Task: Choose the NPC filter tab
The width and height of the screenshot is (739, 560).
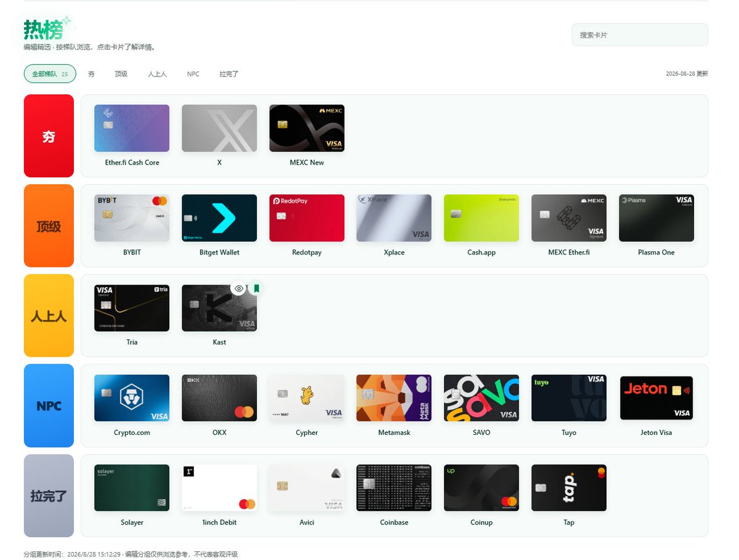Action: 193,74
